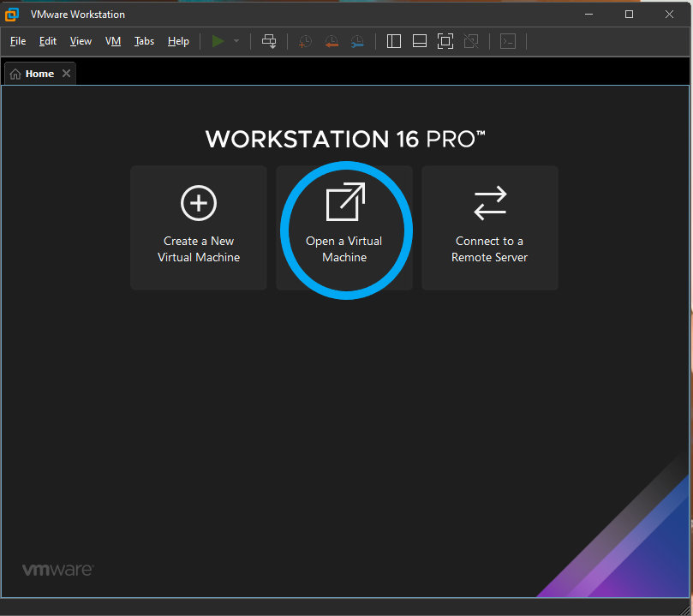Open the VM menu
Viewport: 693px width, 616px height.
[113, 41]
